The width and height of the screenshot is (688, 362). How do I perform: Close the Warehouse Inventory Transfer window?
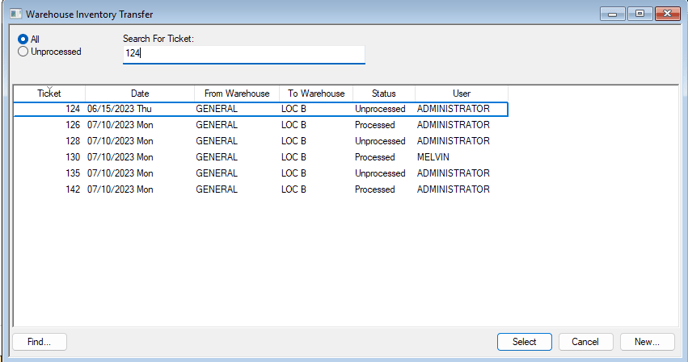click(x=667, y=14)
